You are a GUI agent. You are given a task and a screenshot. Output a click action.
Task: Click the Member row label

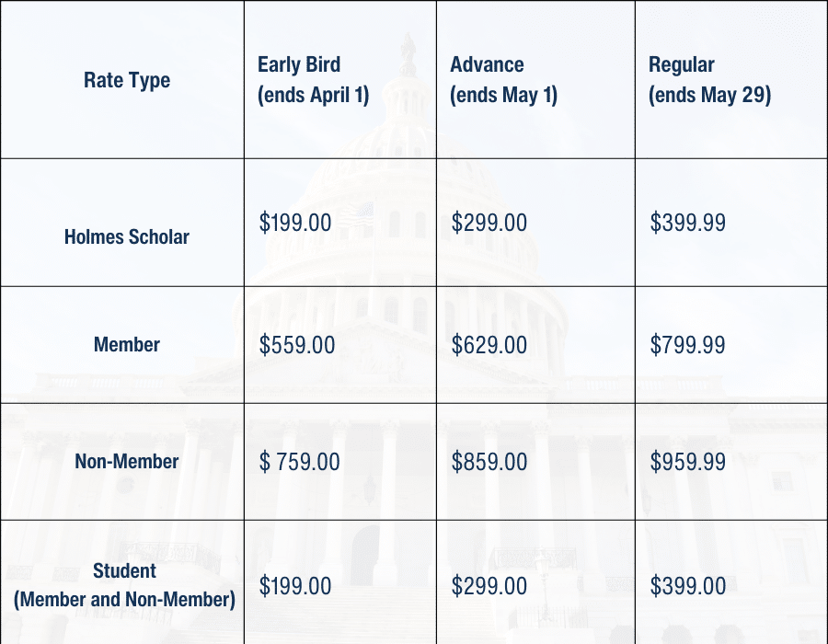127,345
